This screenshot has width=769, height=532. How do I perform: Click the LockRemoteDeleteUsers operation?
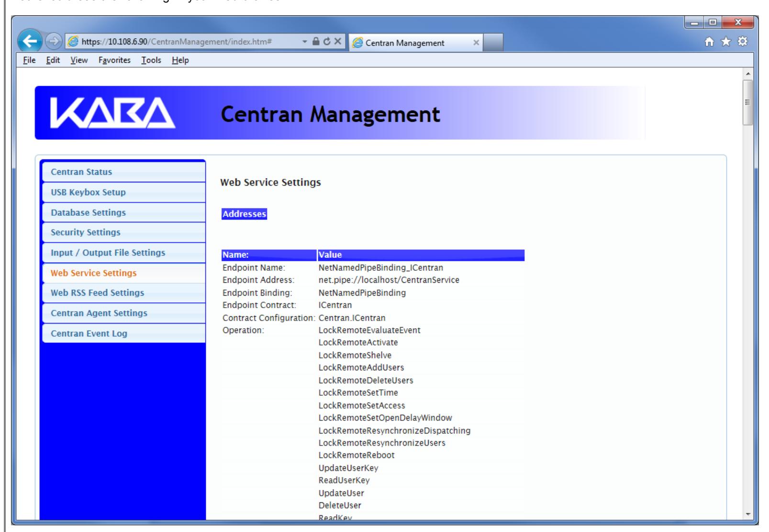(366, 381)
